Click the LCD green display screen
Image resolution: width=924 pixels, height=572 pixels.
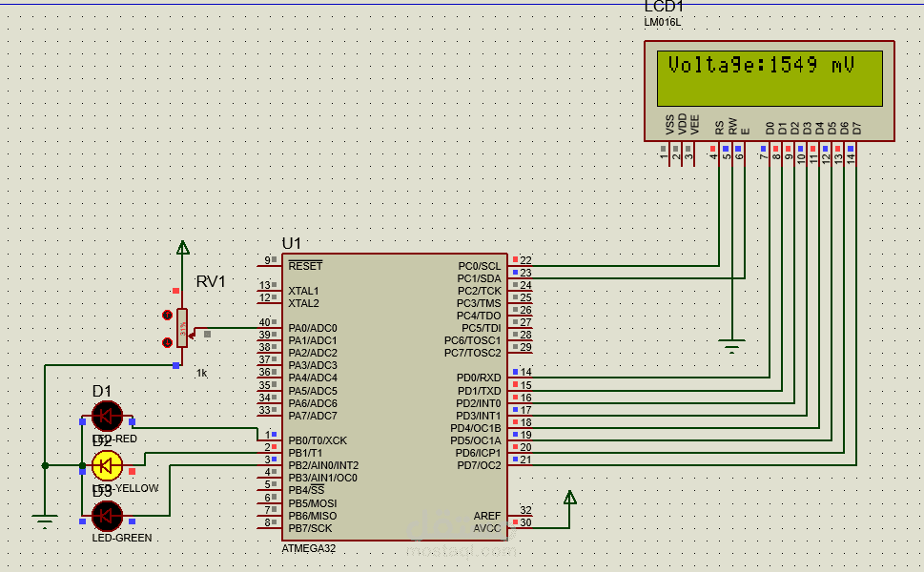tap(770, 78)
